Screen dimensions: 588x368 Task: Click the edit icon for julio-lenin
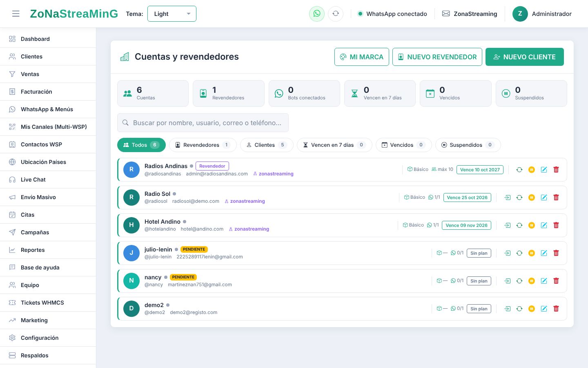[x=544, y=253]
